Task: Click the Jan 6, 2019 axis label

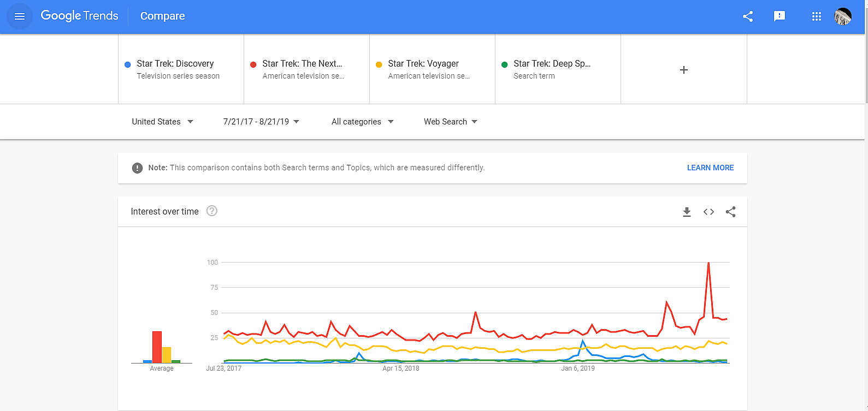Action: [578, 368]
